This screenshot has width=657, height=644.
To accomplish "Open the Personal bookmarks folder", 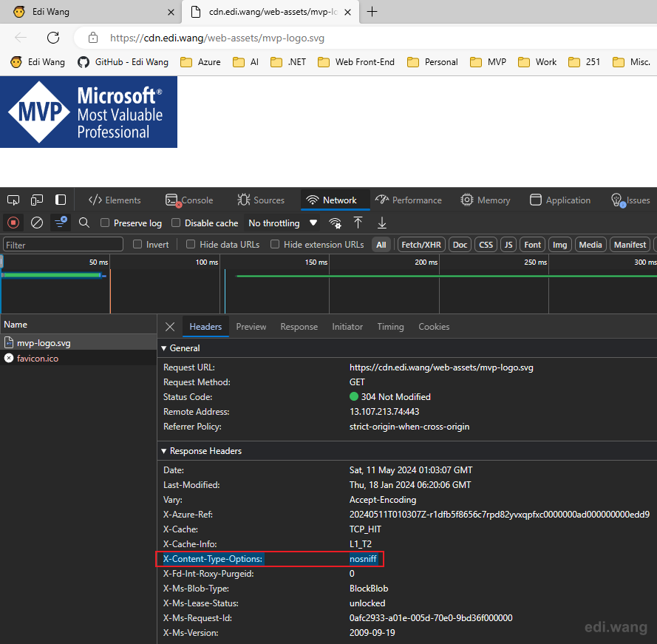I will point(433,62).
